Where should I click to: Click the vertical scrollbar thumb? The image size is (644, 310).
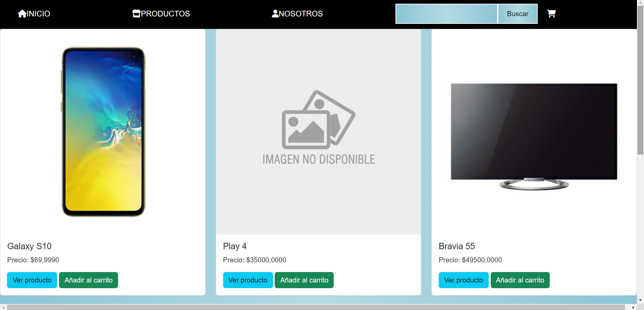tap(640, 80)
